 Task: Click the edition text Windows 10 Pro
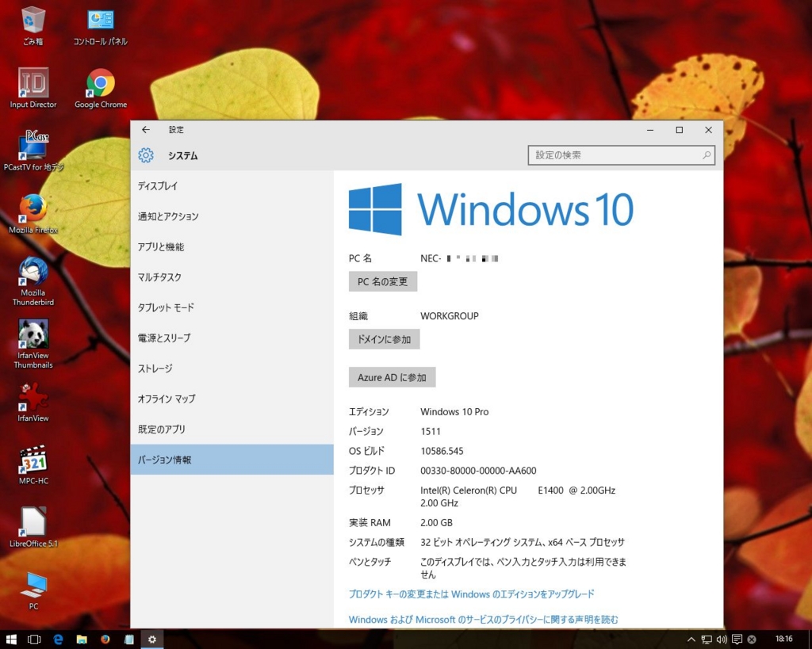coord(454,412)
